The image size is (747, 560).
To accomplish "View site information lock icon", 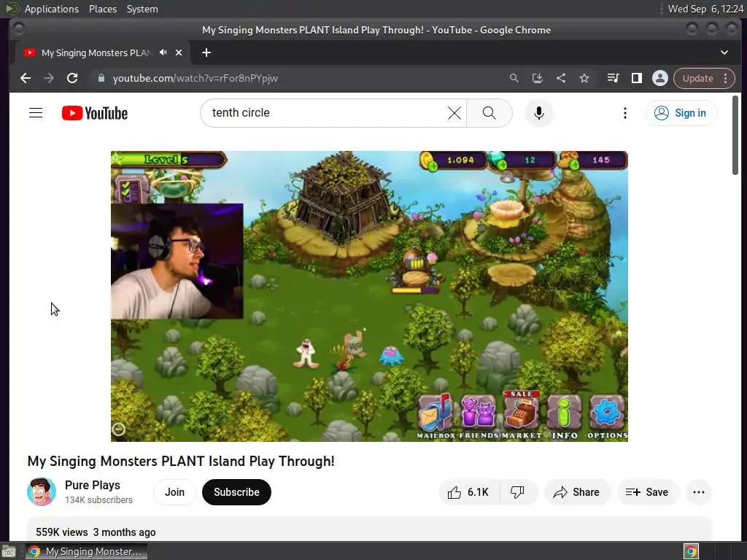I will pyautogui.click(x=101, y=78).
